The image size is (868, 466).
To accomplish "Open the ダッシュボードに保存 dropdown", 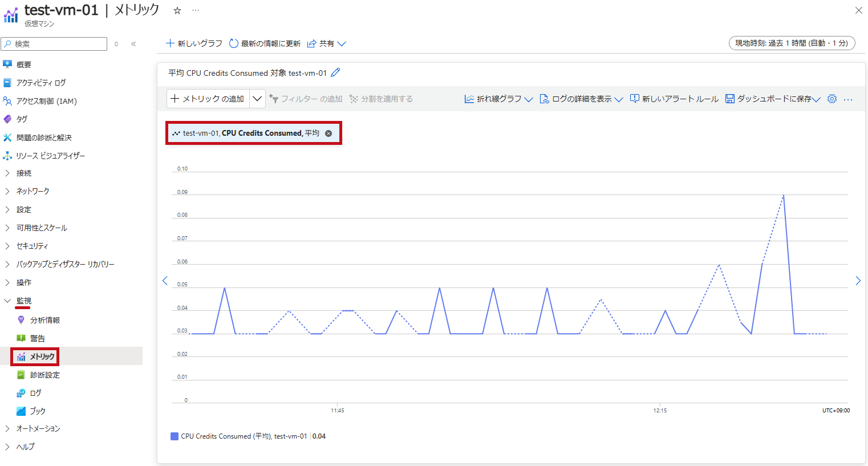I will (x=773, y=99).
